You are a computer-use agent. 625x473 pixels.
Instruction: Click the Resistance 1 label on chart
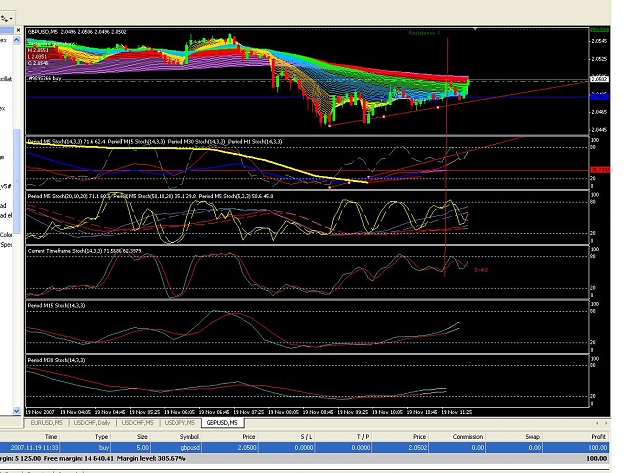(424, 33)
